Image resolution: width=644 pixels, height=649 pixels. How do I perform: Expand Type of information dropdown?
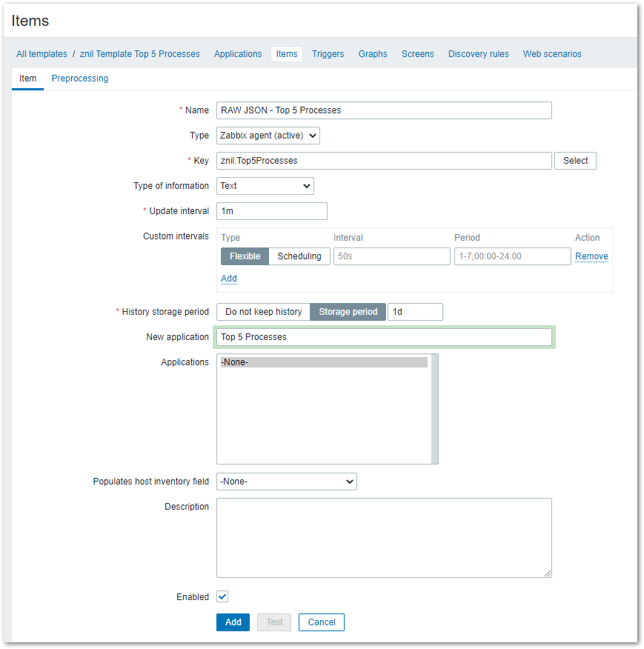(x=265, y=186)
